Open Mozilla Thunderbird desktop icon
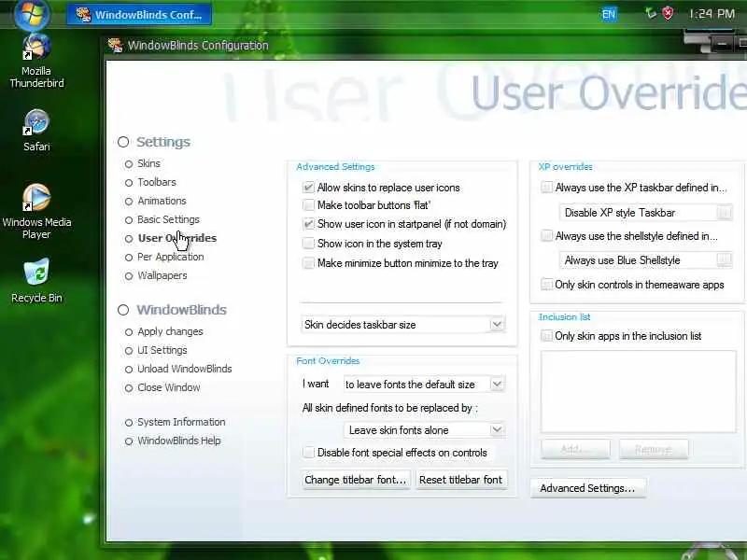747x560 pixels. click(36, 62)
